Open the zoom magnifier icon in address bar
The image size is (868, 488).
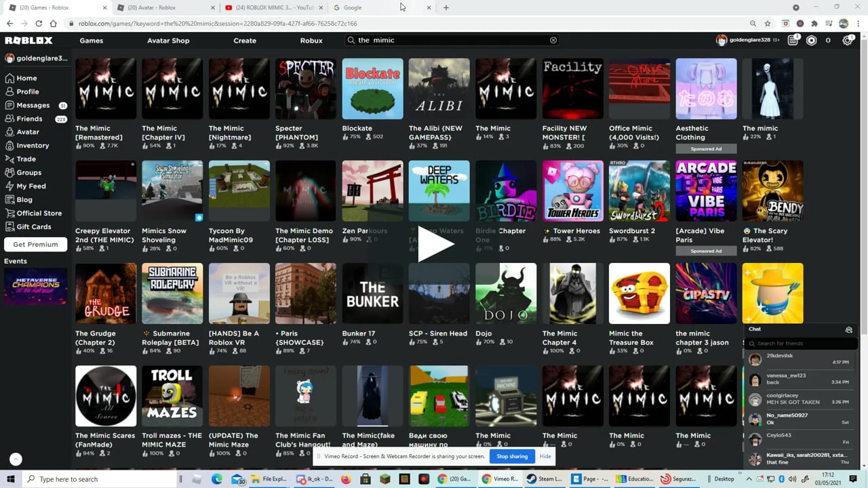pyautogui.click(x=753, y=23)
